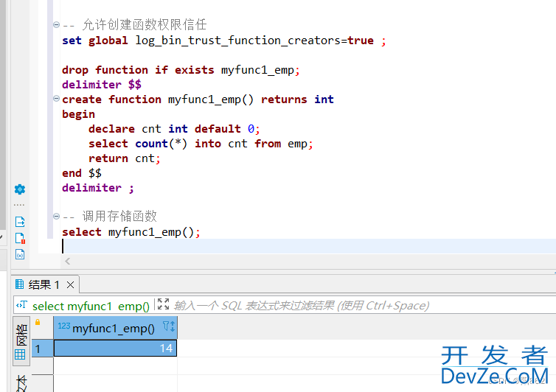Click the left arrow of the horizontal scrollbar

coord(68,262)
